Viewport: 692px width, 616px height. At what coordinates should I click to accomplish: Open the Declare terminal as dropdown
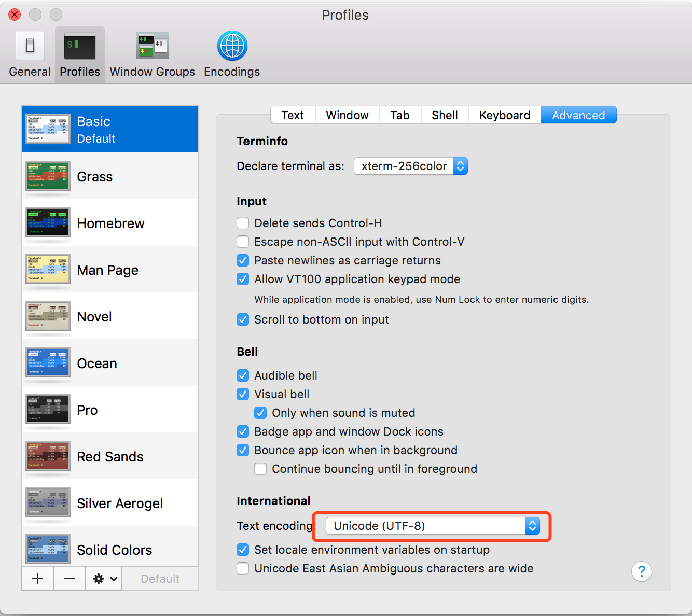410,166
